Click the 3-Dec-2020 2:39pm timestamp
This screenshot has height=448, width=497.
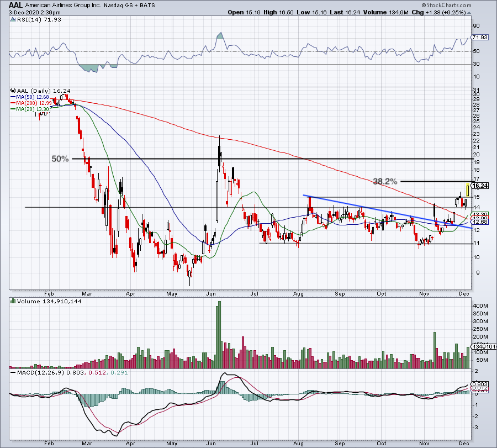pyautogui.click(x=35, y=13)
